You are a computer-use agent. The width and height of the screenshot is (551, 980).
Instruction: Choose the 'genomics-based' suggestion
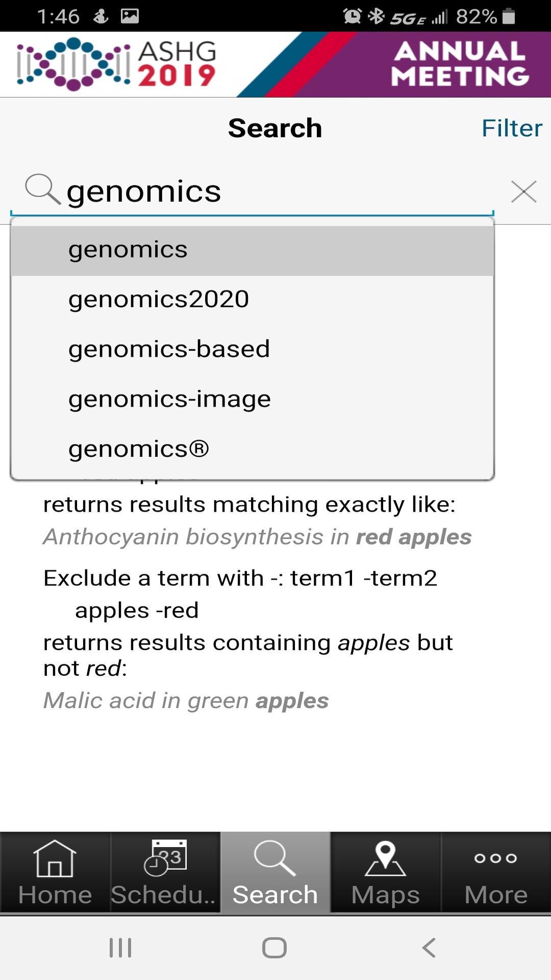(253, 349)
